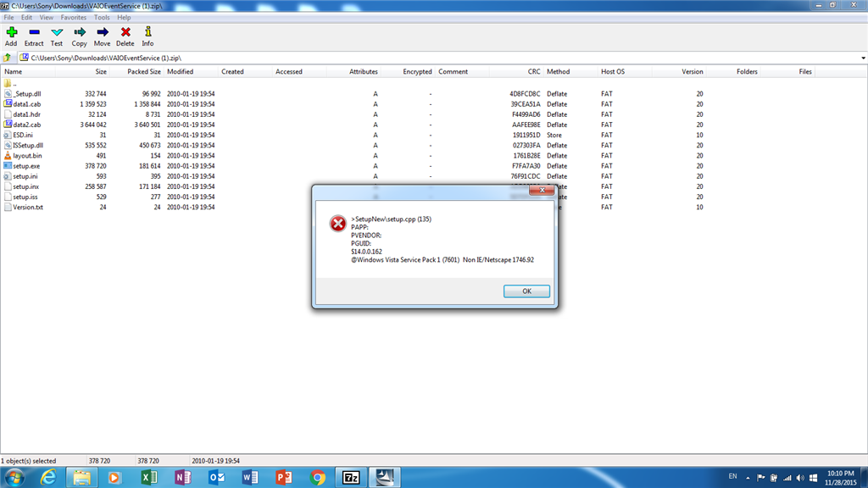This screenshot has height=488, width=868.
Task: Select the Version.txt file
Action: coord(28,207)
